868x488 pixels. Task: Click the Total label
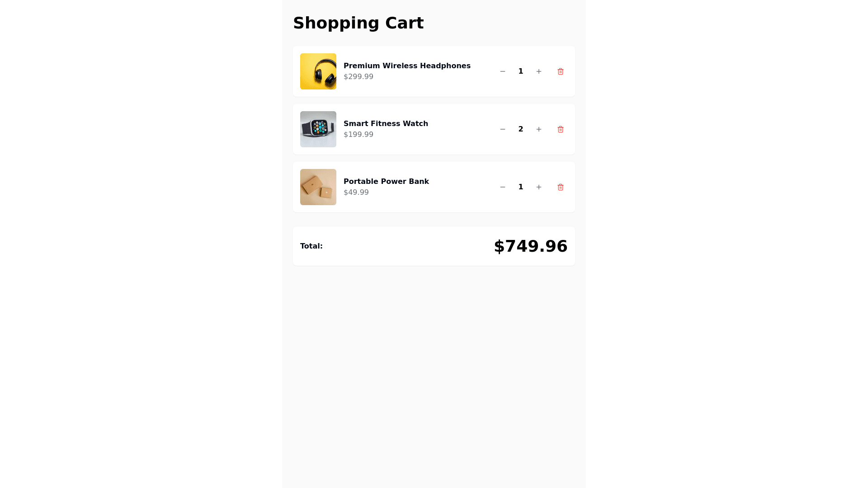point(311,246)
